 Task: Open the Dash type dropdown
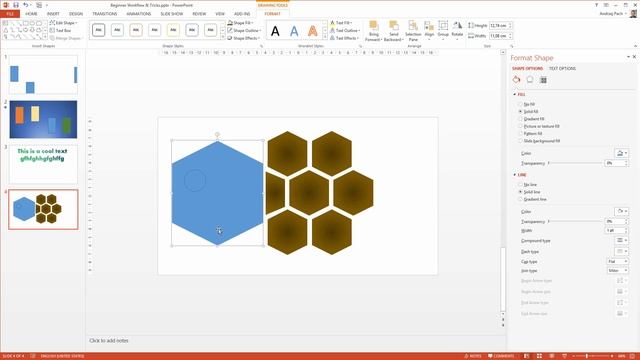tap(622, 251)
